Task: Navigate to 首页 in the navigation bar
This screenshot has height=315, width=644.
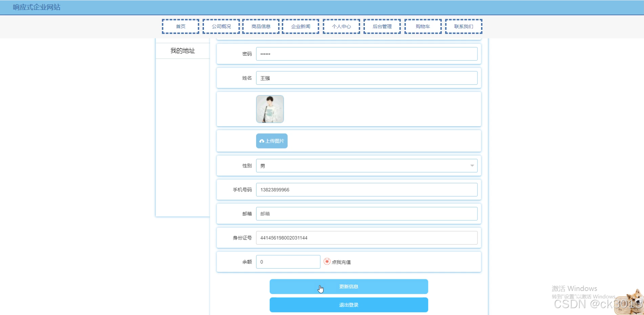Action: pyautogui.click(x=181, y=26)
